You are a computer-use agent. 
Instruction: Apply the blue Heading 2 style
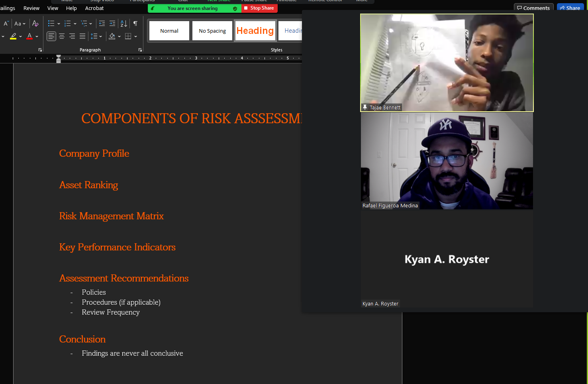290,31
